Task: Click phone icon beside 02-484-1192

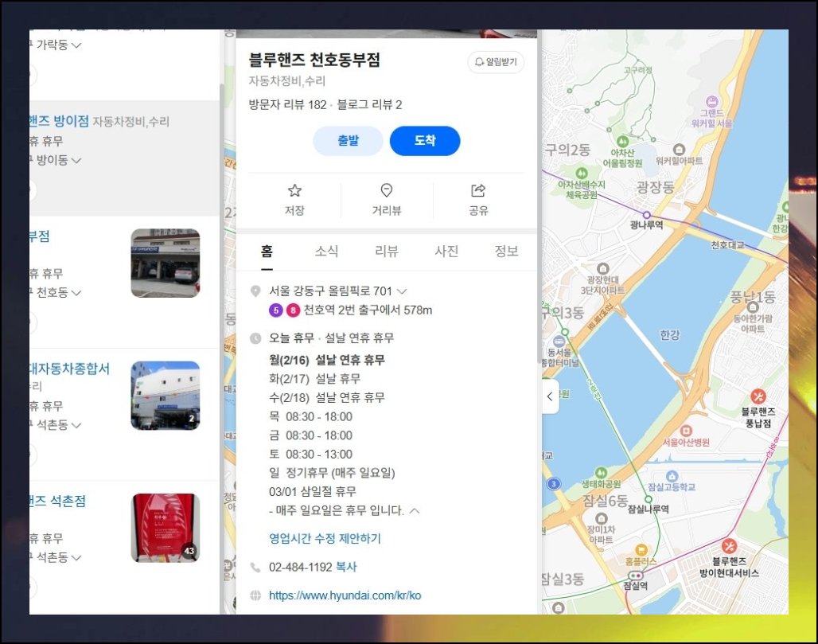Action: 255,568
